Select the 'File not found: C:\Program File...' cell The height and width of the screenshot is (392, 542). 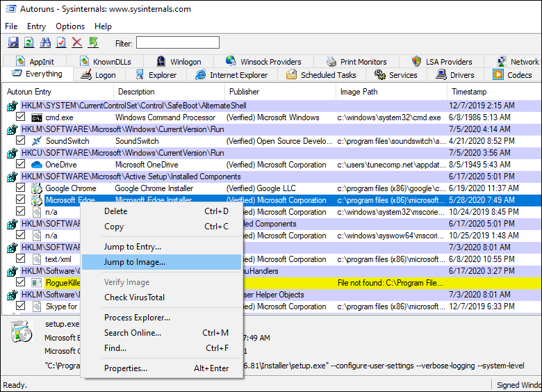[x=391, y=283]
